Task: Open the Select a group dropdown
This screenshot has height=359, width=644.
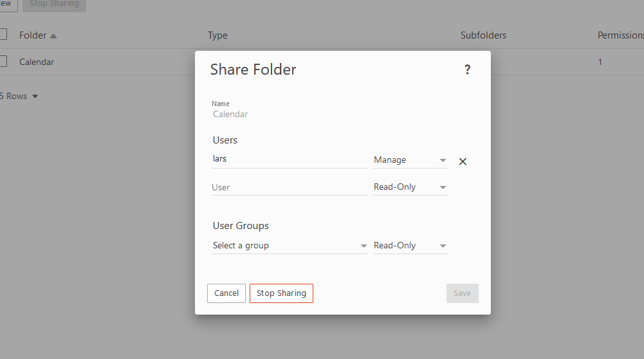Action: (290, 246)
